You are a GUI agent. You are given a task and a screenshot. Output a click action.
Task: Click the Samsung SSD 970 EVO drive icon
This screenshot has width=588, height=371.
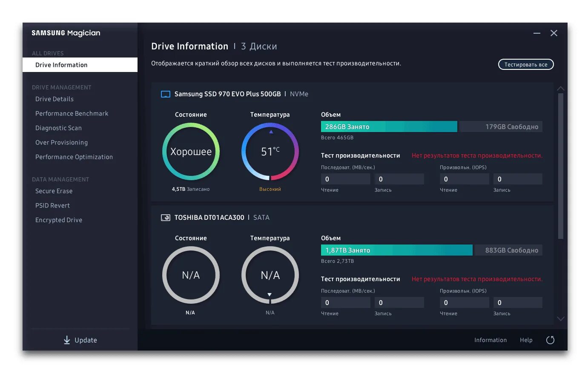pyautogui.click(x=166, y=94)
